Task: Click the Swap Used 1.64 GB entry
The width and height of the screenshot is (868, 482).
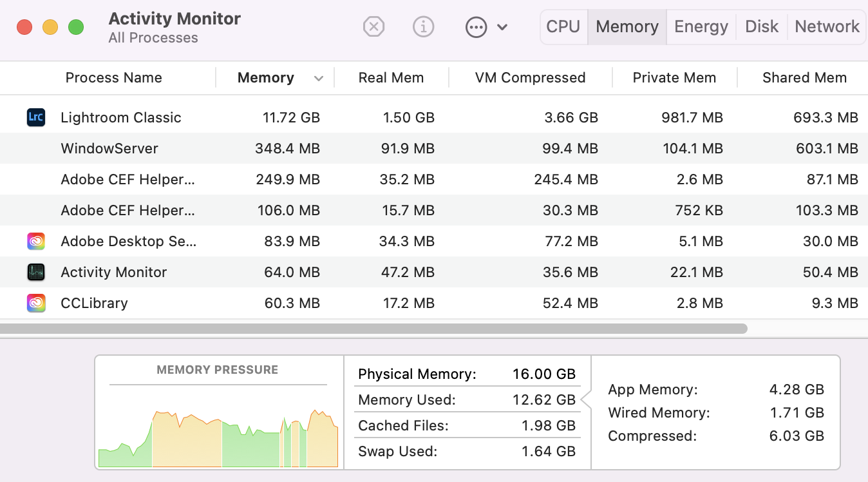Action: [467, 451]
